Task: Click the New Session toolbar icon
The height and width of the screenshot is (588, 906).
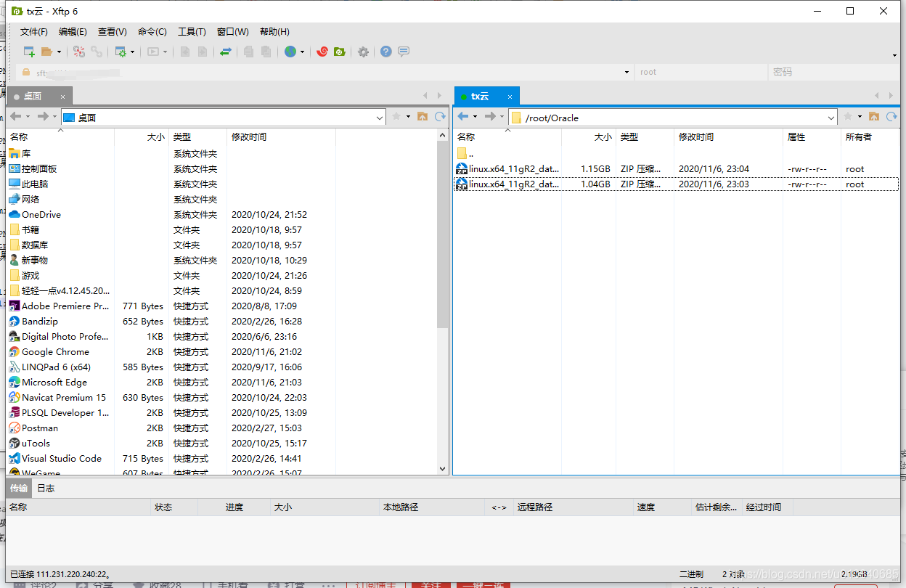Action: click(29, 52)
